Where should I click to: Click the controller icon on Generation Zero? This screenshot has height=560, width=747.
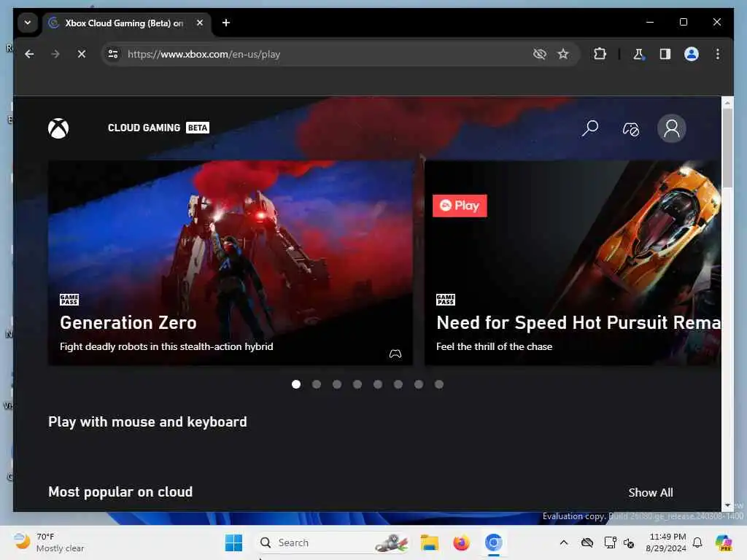coord(395,354)
